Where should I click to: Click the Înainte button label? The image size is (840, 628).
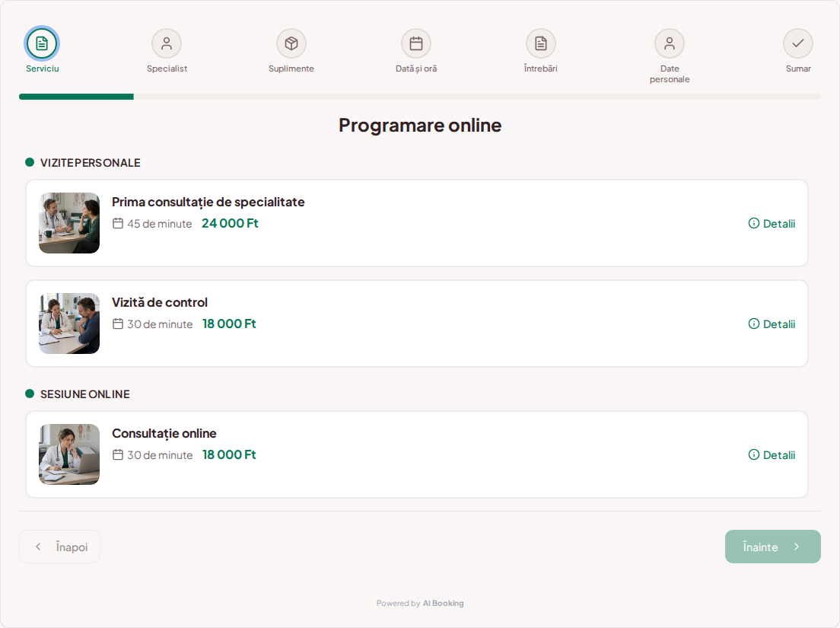pyautogui.click(x=760, y=547)
